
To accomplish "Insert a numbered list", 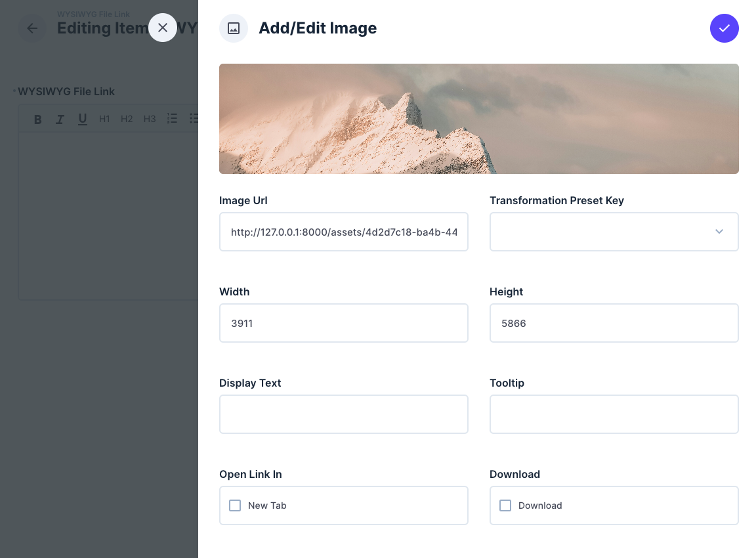I will (172, 119).
